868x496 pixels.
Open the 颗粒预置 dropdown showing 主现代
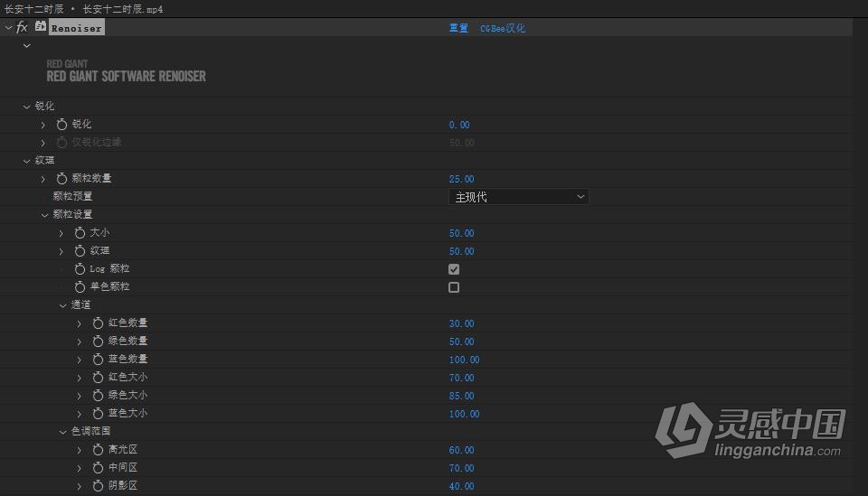[x=518, y=197]
